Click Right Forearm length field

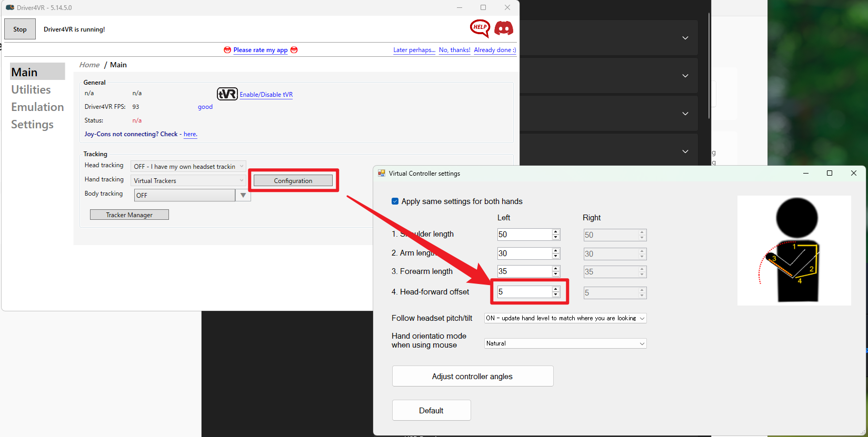615,272
